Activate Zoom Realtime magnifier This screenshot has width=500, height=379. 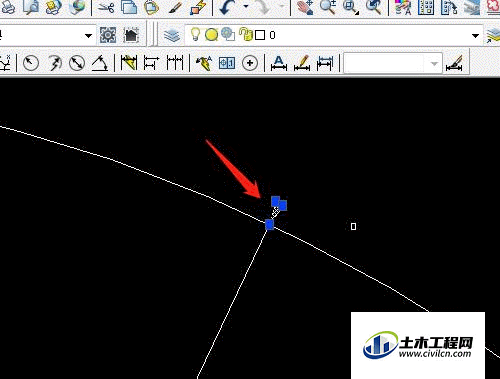coord(327,7)
